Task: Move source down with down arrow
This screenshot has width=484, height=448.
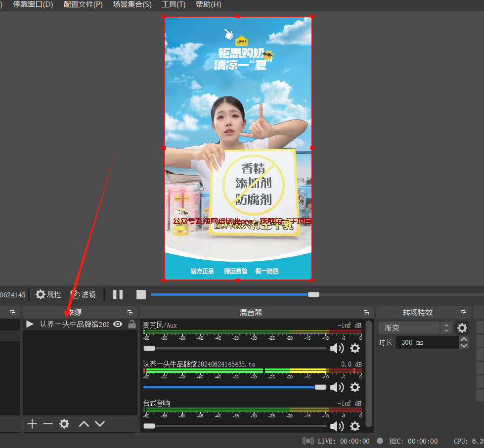Action: (x=100, y=424)
